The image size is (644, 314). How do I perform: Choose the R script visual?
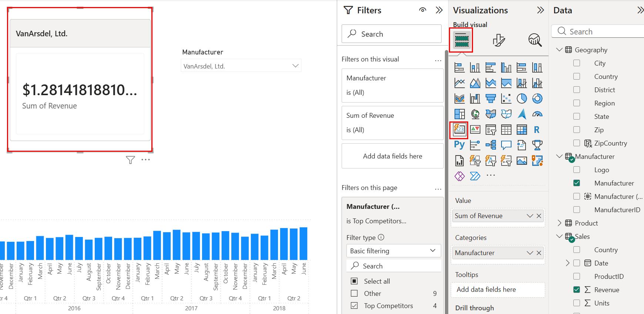point(537,130)
